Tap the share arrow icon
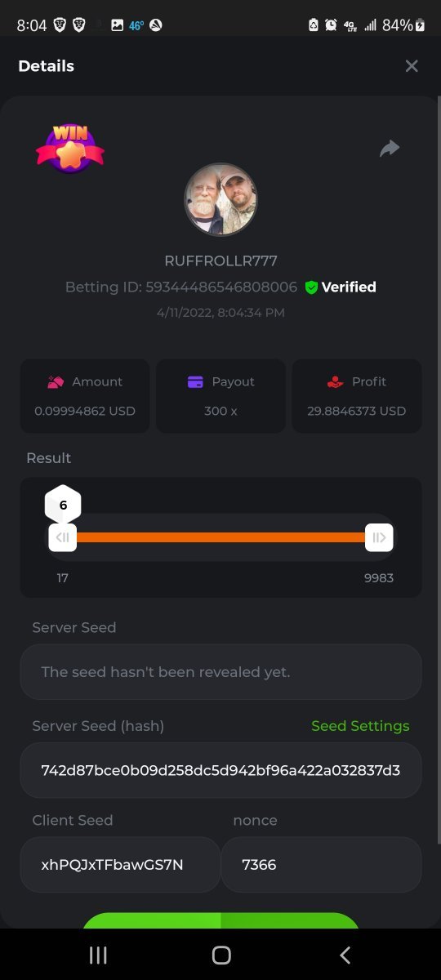This screenshot has height=980, width=441. click(x=390, y=149)
